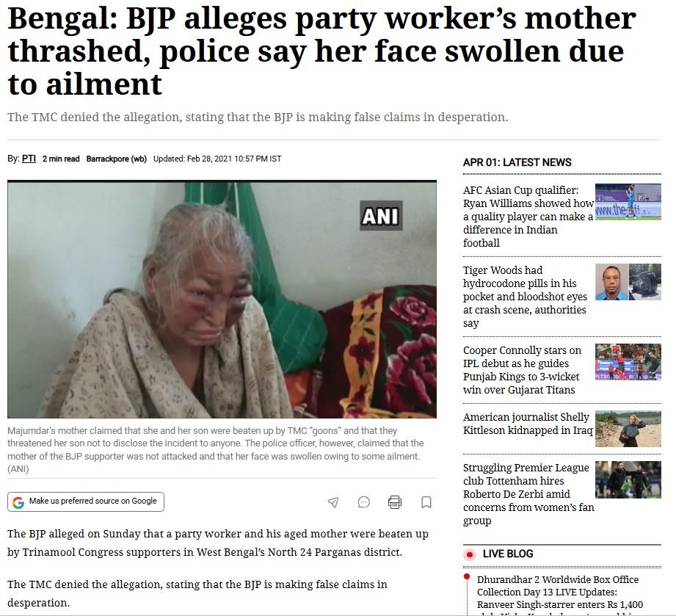The height and width of the screenshot is (616, 676).
Task: Click the Tottenham De Zerbi thumbnail image
Action: (628, 479)
